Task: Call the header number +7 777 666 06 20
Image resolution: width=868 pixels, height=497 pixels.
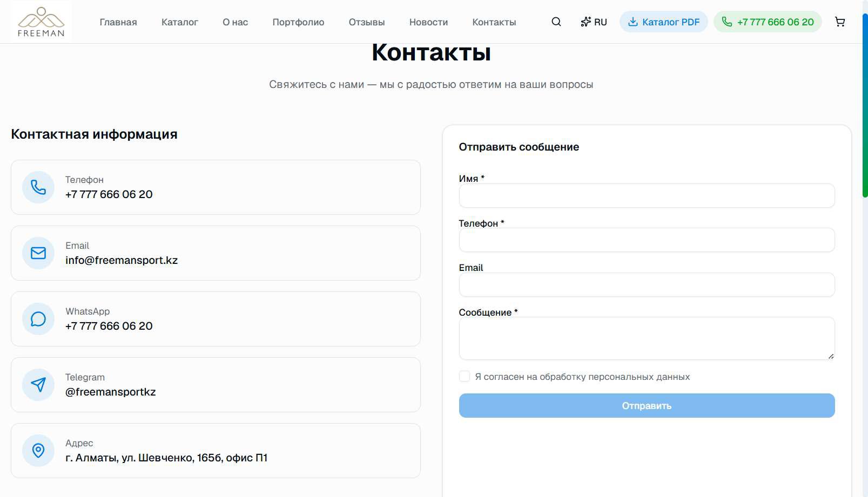Action: 768,22
